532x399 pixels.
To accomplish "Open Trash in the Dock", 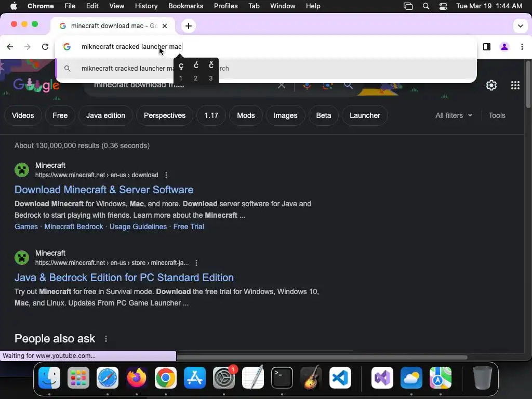I will (x=483, y=378).
